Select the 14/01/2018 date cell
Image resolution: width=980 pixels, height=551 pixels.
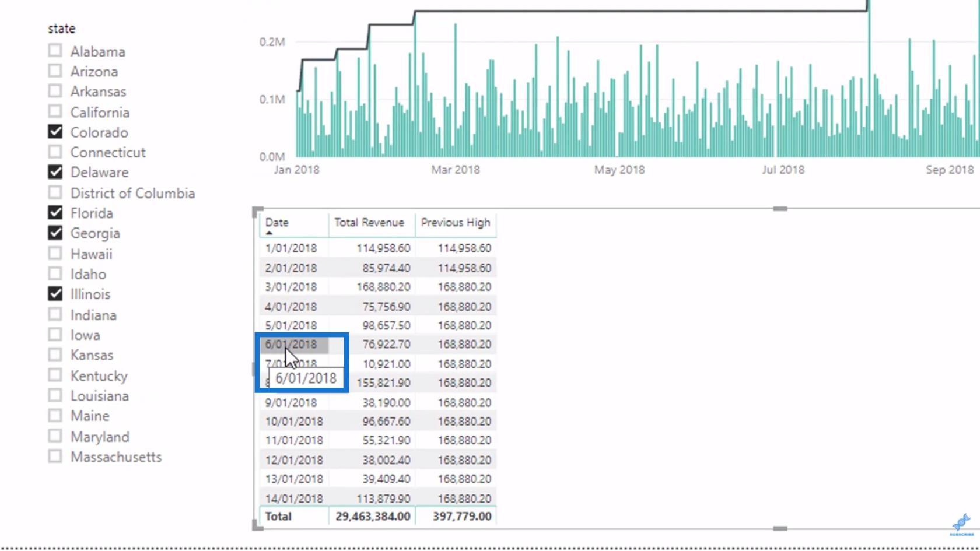point(294,499)
